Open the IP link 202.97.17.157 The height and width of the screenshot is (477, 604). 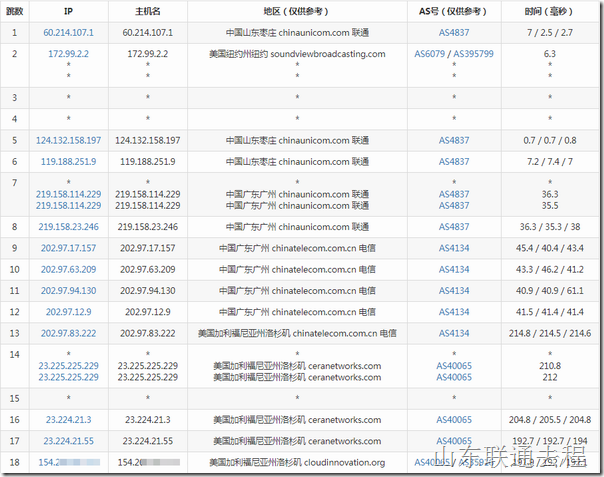point(68,248)
